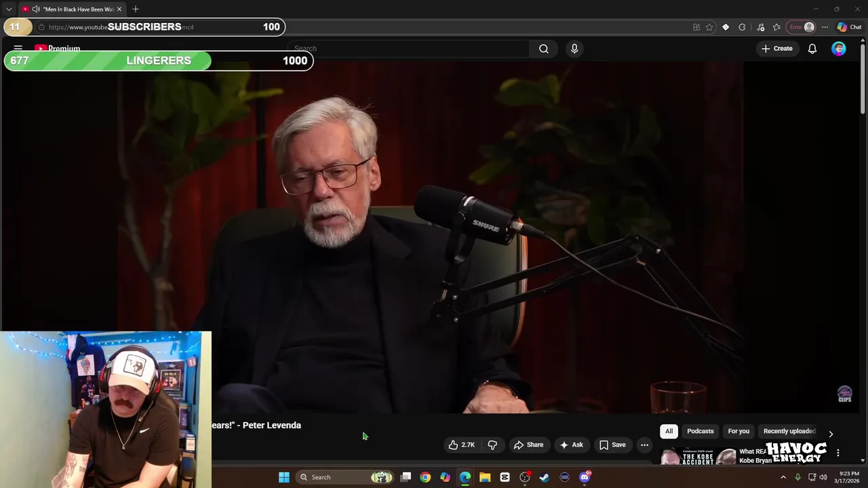Select the Men In Black browser tab
This screenshot has width=868, height=488.
[x=71, y=9]
